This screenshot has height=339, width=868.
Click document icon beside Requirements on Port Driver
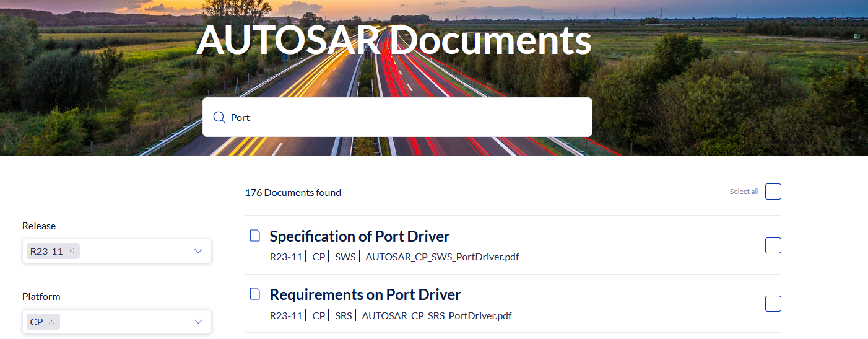pos(254,294)
